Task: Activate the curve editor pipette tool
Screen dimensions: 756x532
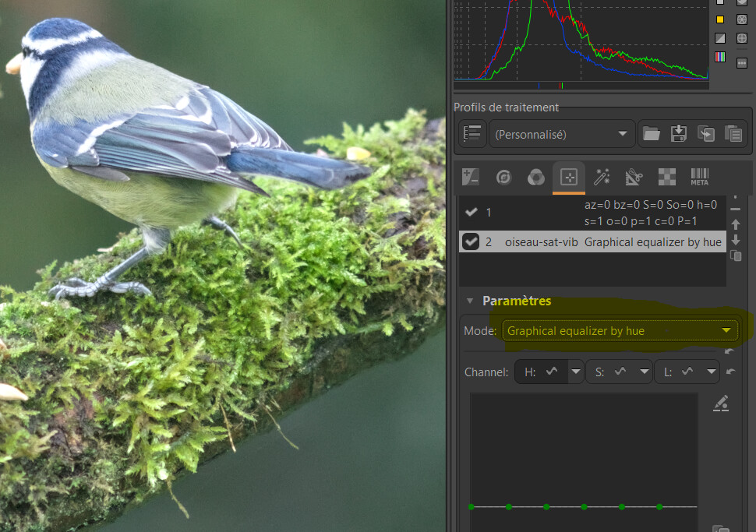Action: [722, 403]
